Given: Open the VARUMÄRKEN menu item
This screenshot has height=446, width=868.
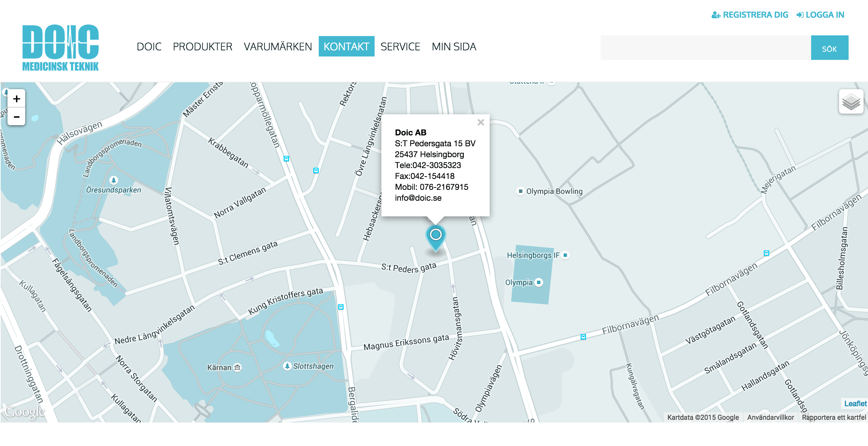Looking at the screenshot, I should tap(278, 47).
